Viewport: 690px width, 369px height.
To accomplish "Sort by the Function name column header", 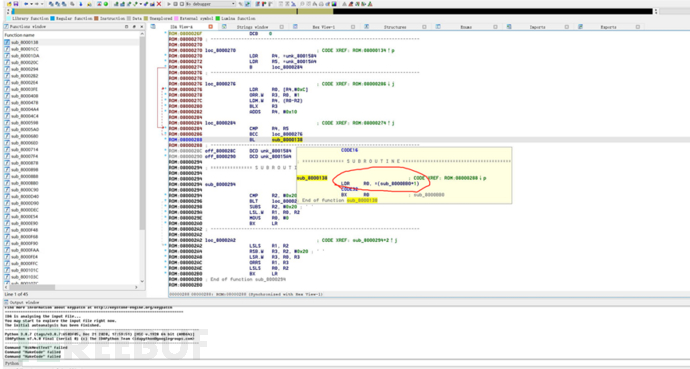I will pos(72,35).
